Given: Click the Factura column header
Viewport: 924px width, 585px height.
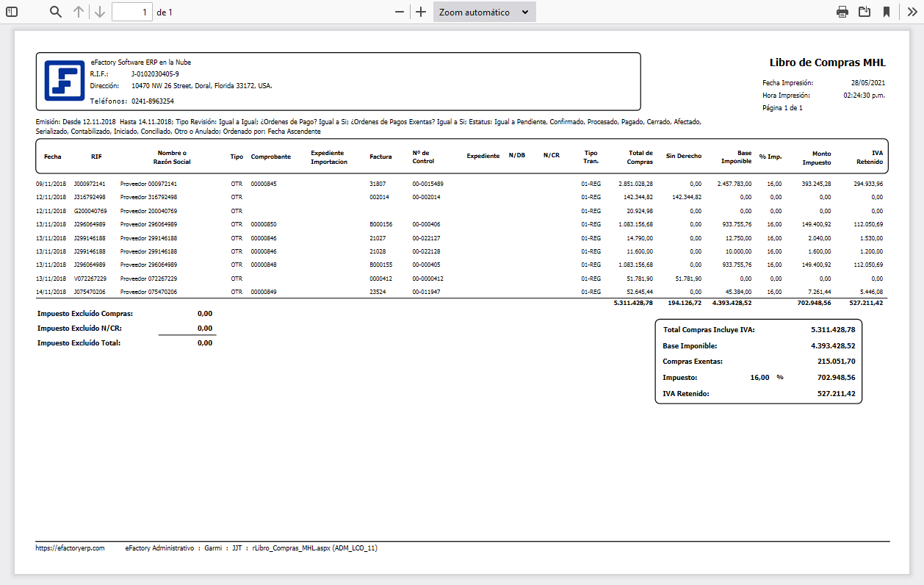Looking at the screenshot, I should (380, 157).
